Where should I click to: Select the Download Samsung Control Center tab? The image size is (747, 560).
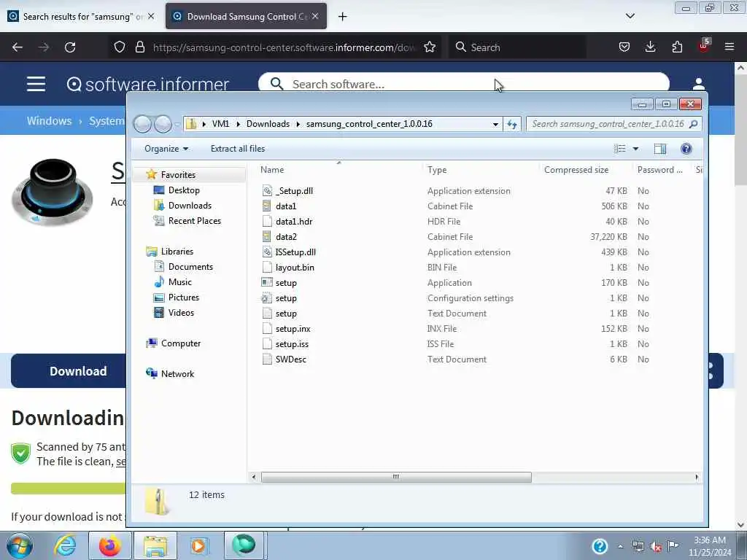click(246, 16)
